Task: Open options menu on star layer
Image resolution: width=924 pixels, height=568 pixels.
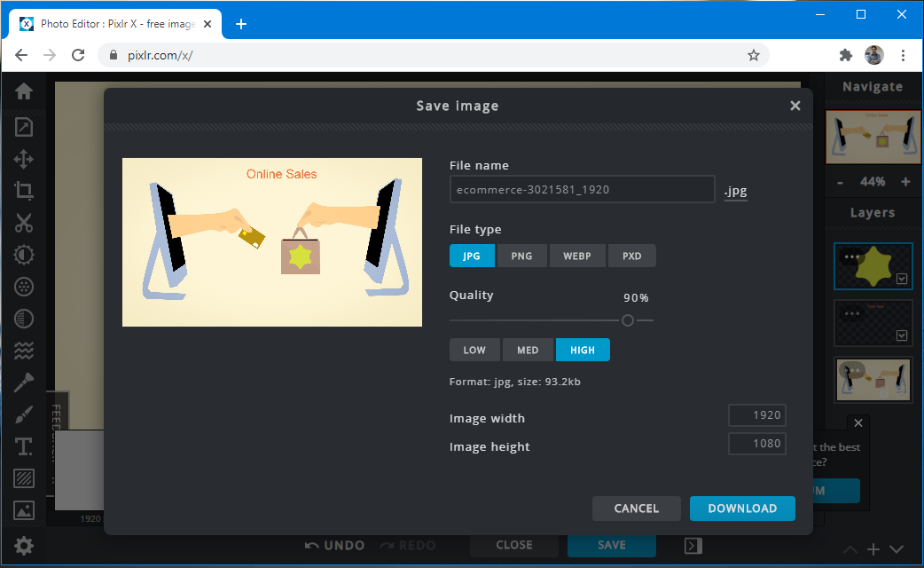Action: [x=852, y=257]
